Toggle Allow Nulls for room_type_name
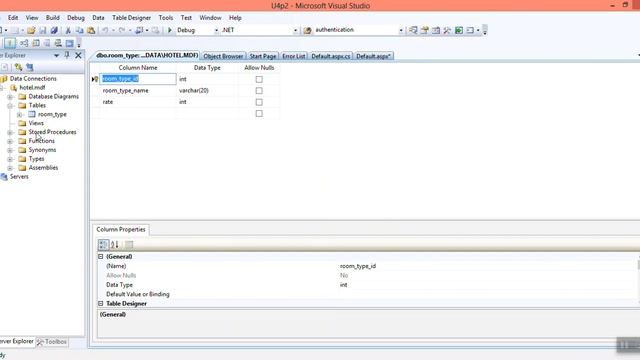 click(259, 91)
